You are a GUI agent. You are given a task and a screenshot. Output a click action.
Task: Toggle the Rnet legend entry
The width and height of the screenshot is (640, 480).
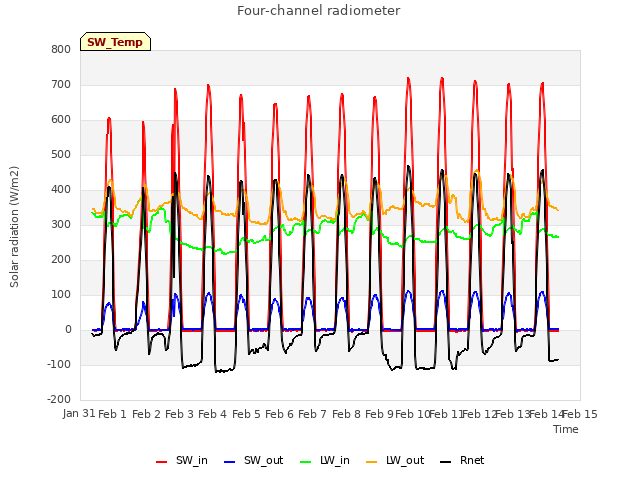tap(462, 460)
